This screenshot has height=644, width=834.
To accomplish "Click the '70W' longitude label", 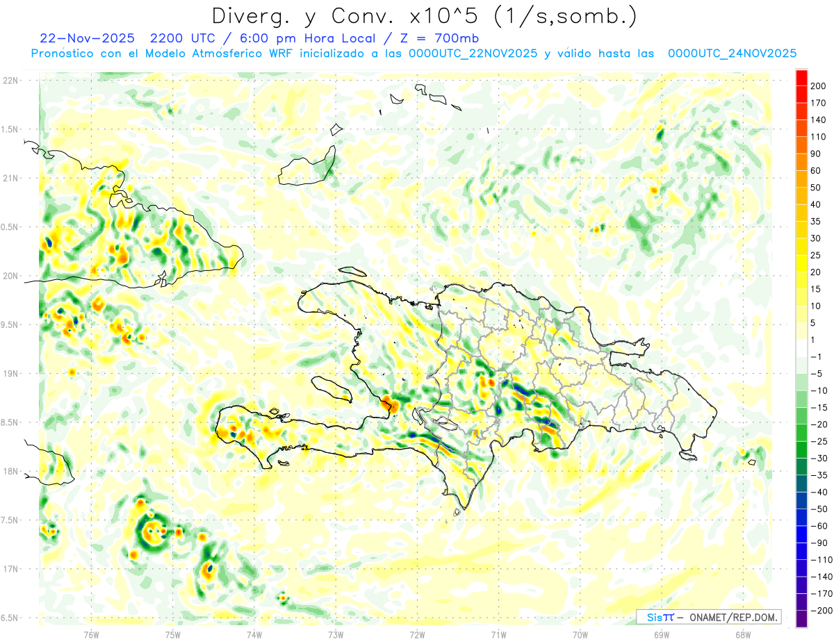I will pyautogui.click(x=580, y=634).
